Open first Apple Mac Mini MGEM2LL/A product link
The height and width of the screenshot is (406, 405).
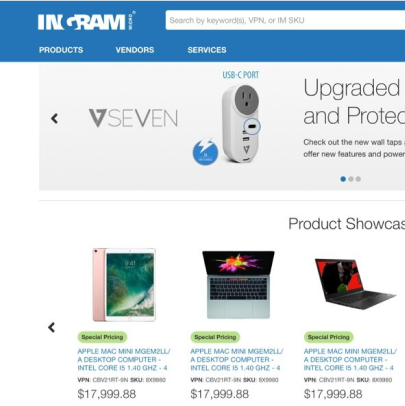click(124, 360)
